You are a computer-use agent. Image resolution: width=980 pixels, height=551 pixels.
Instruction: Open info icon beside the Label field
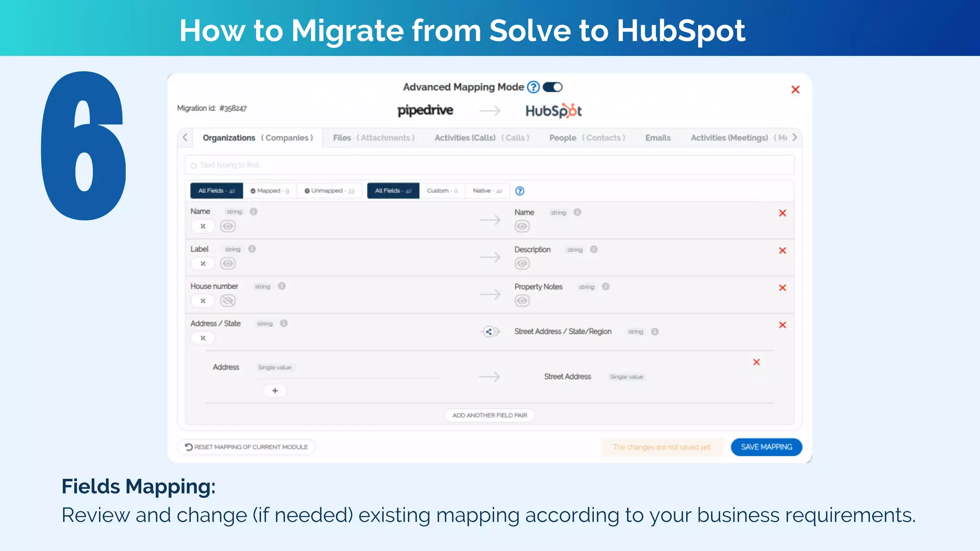(252, 249)
